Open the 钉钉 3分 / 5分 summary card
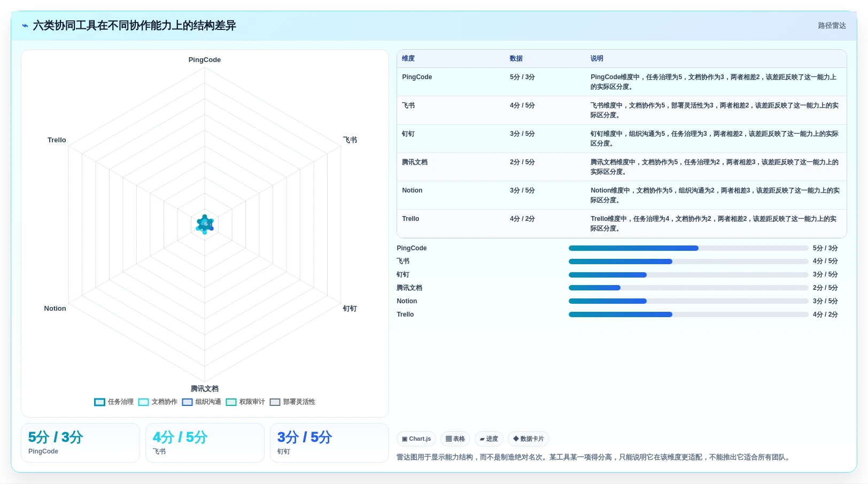 point(329,443)
